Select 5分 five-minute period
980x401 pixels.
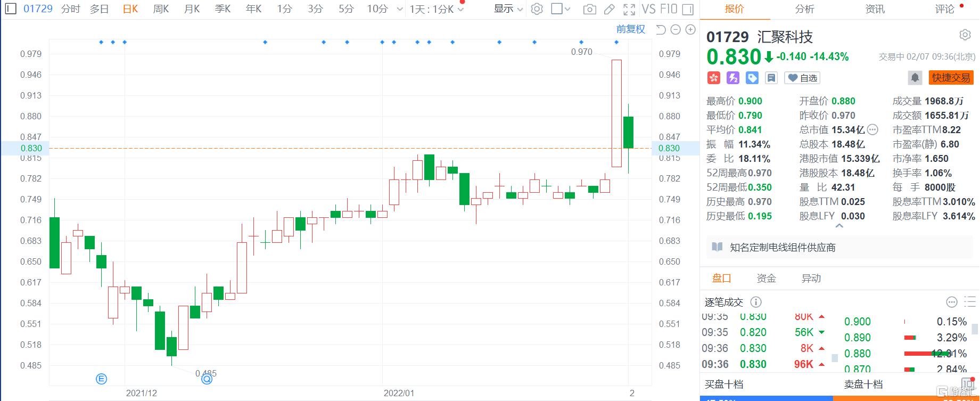346,9
